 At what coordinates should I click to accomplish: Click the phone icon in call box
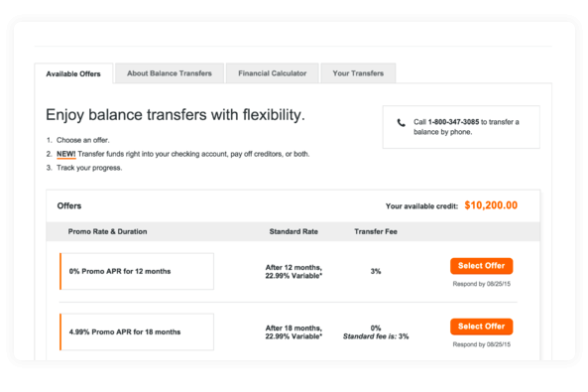(x=402, y=123)
